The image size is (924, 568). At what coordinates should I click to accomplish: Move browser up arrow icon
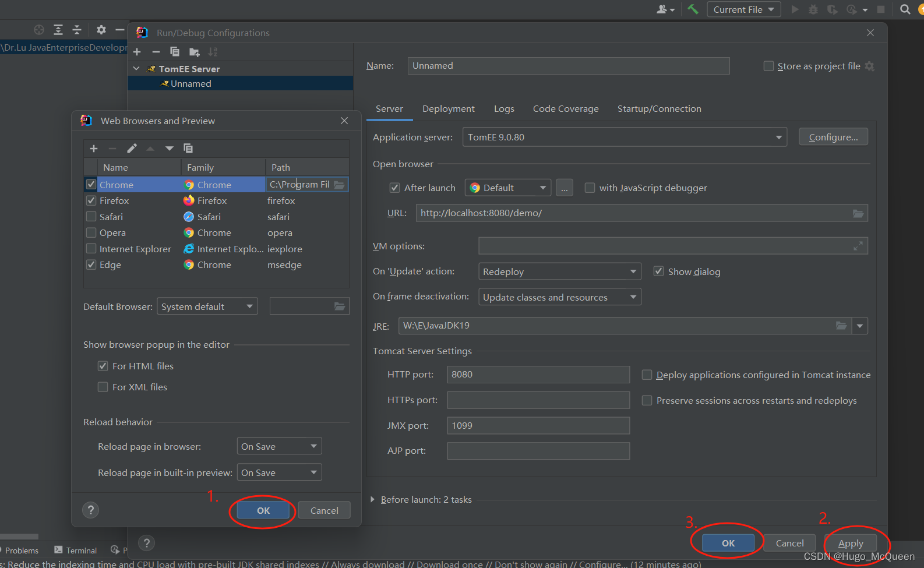(150, 149)
